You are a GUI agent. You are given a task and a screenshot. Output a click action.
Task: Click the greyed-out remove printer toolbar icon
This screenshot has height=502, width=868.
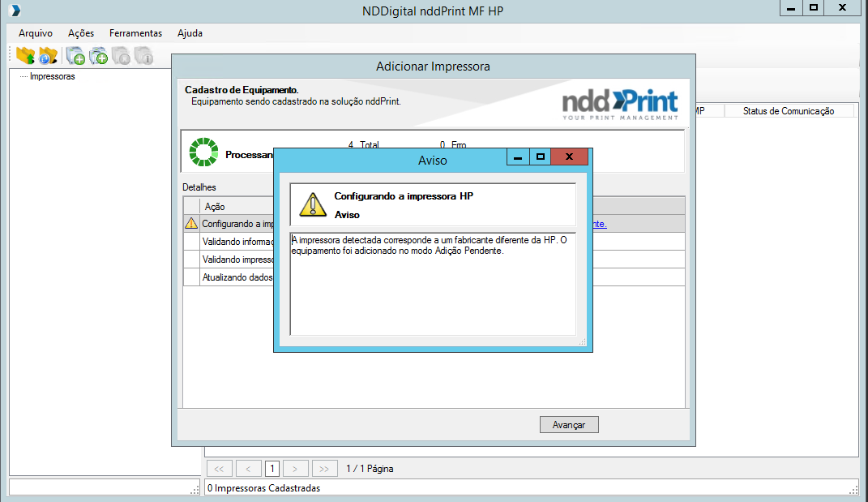pyautogui.click(x=121, y=56)
